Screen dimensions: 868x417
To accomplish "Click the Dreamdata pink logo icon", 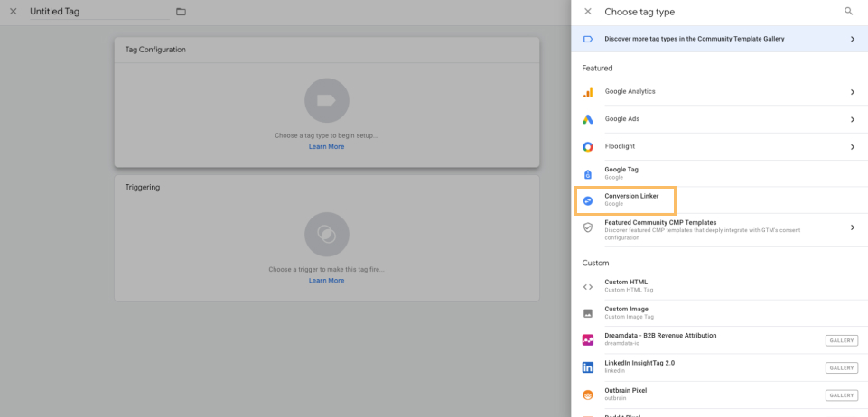I will pos(588,340).
